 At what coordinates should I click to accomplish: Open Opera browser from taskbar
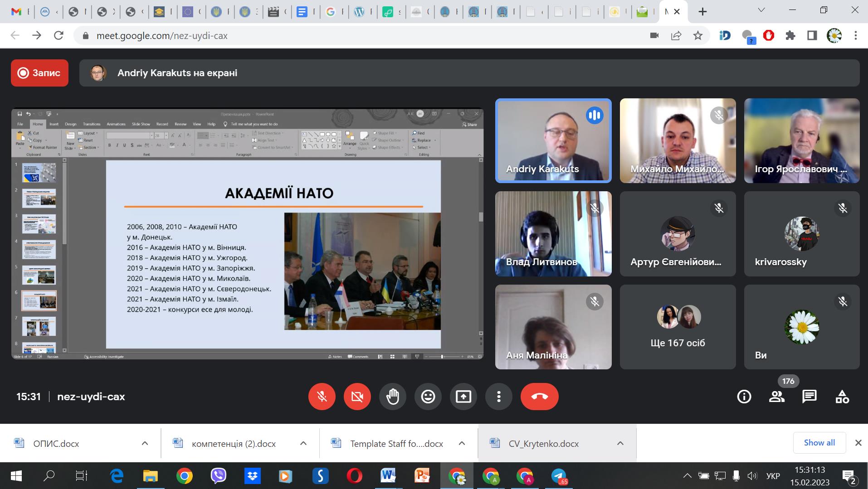click(354, 476)
